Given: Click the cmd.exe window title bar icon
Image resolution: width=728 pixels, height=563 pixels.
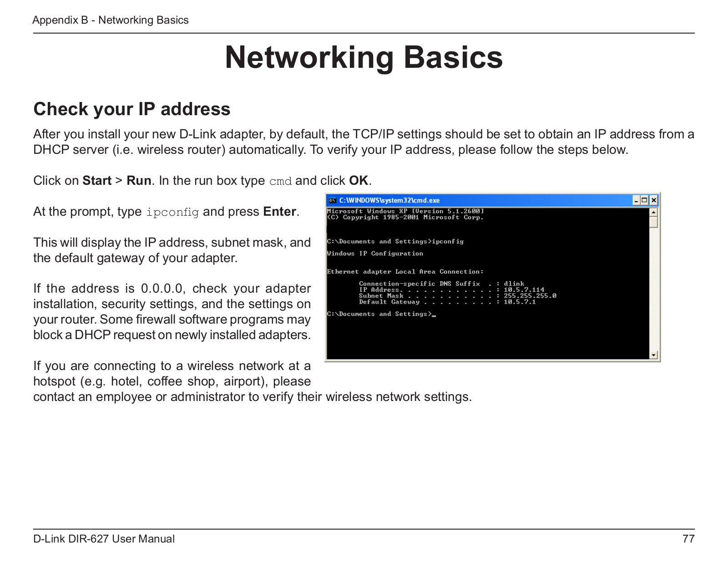Looking at the screenshot, I should (x=333, y=200).
